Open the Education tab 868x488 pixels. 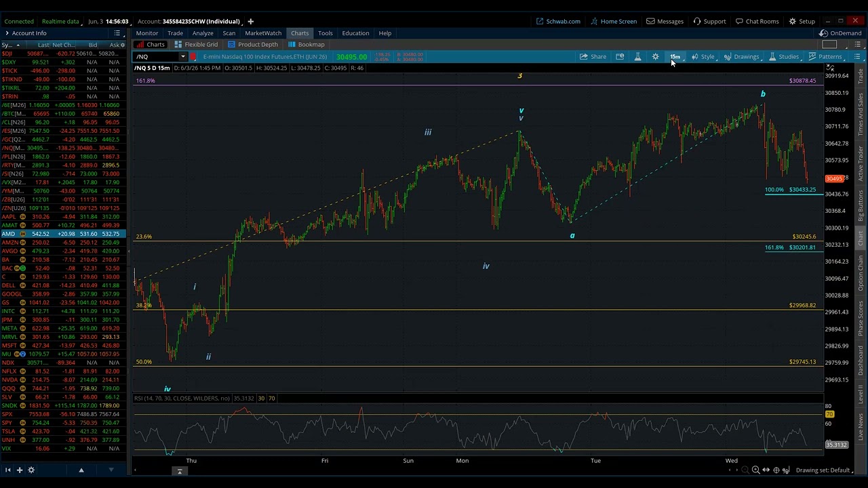tap(355, 33)
